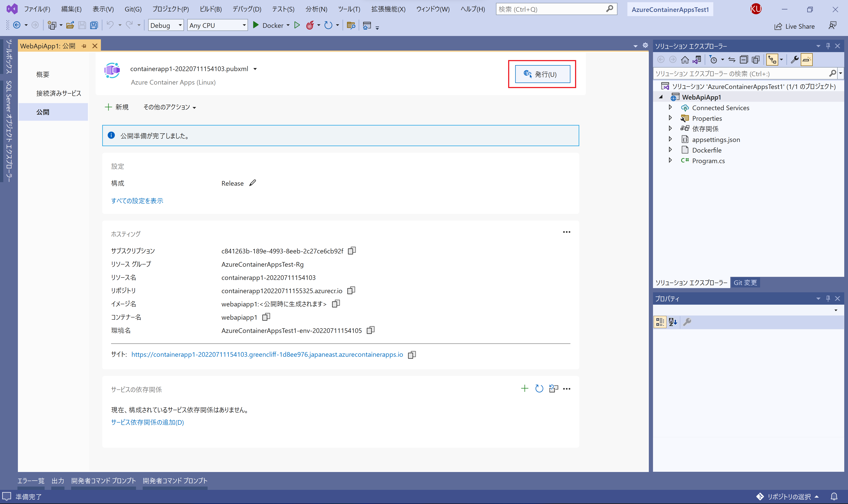Screen dimensions: 848x504
Task: Open Live Share session
Action: point(794,26)
